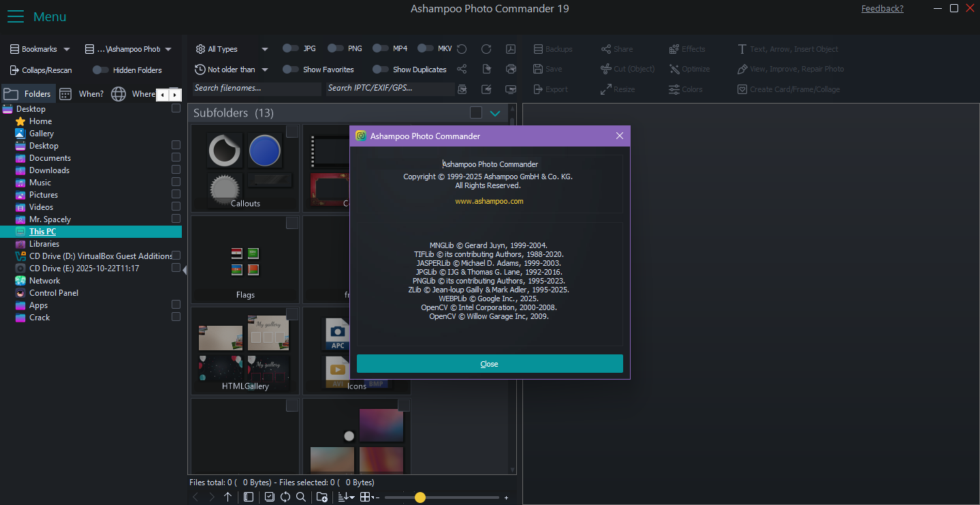Enable the Show Favorites toggle

[x=291, y=69]
